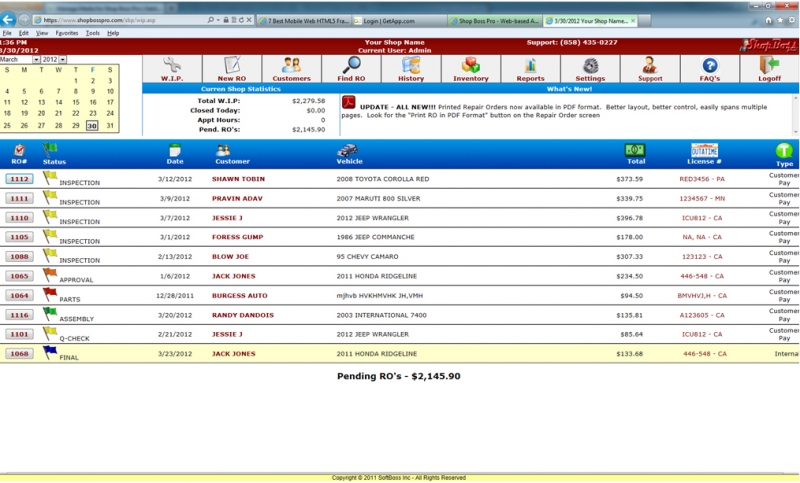This screenshot has height=483, width=800.
Task: Select day 30 in the calendar
Action: coord(92,125)
